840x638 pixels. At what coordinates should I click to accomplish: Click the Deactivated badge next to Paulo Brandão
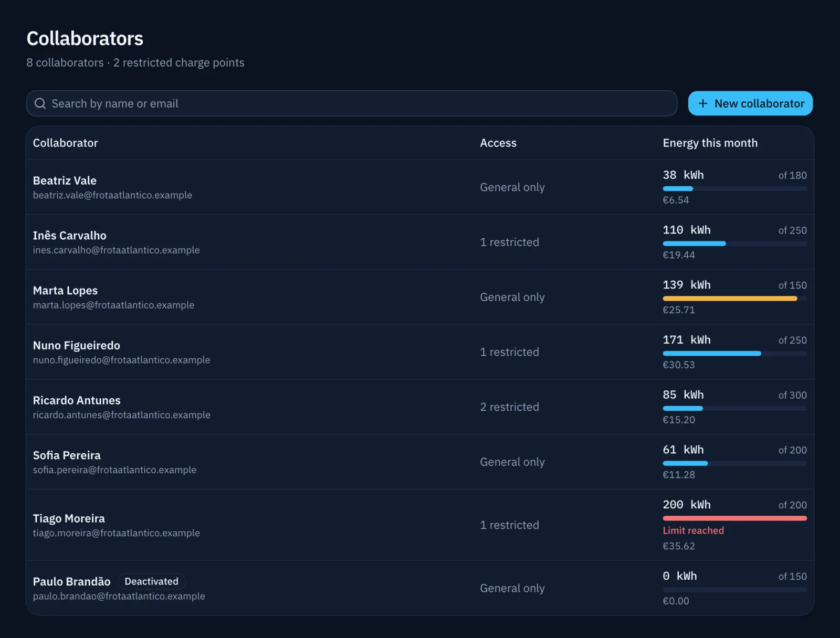(151, 581)
